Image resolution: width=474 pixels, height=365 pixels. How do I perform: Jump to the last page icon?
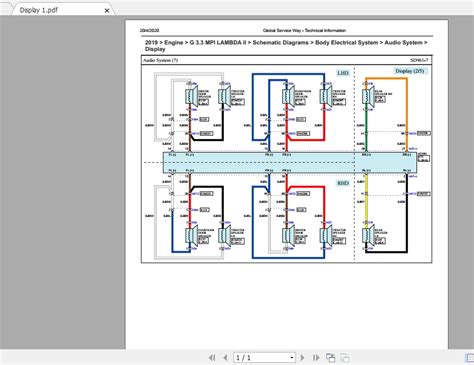pyautogui.click(x=316, y=358)
